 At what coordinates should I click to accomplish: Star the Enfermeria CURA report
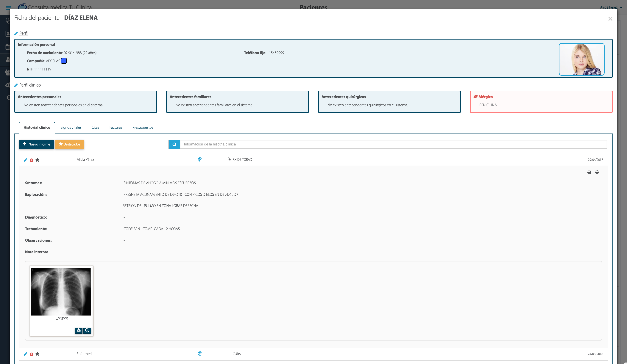click(38, 354)
